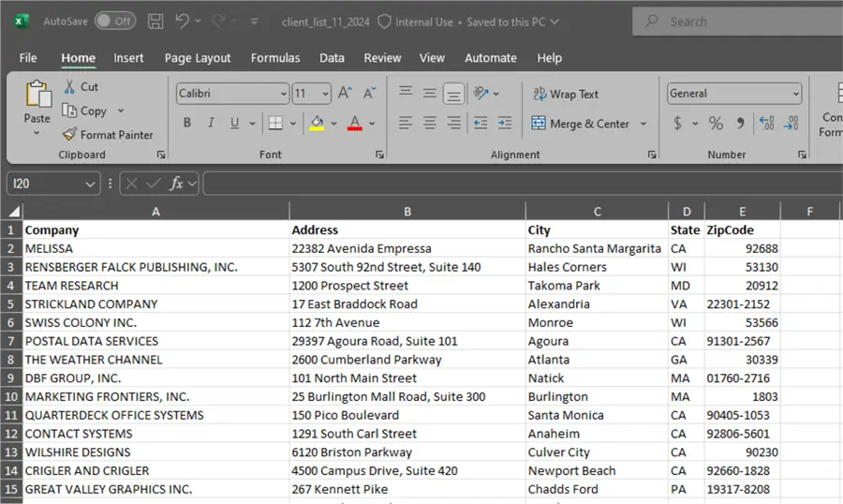Switch to the Data tab
The image size is (843, 504).
coord(332,57)
